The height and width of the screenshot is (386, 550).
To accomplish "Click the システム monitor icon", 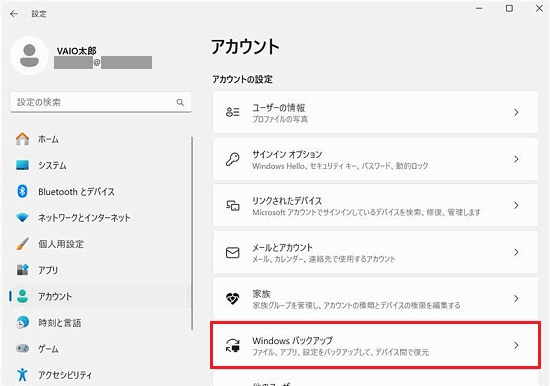I will point(22,165).
